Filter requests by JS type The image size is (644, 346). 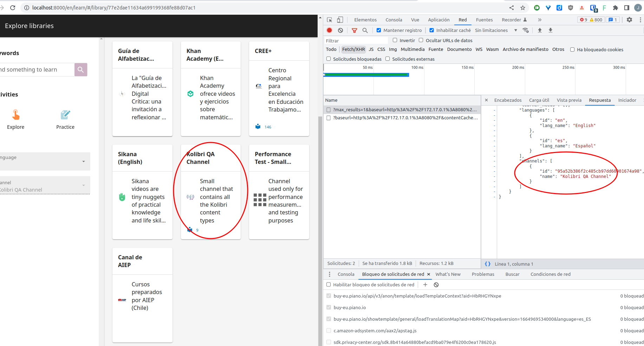click(x=371, y=49)
